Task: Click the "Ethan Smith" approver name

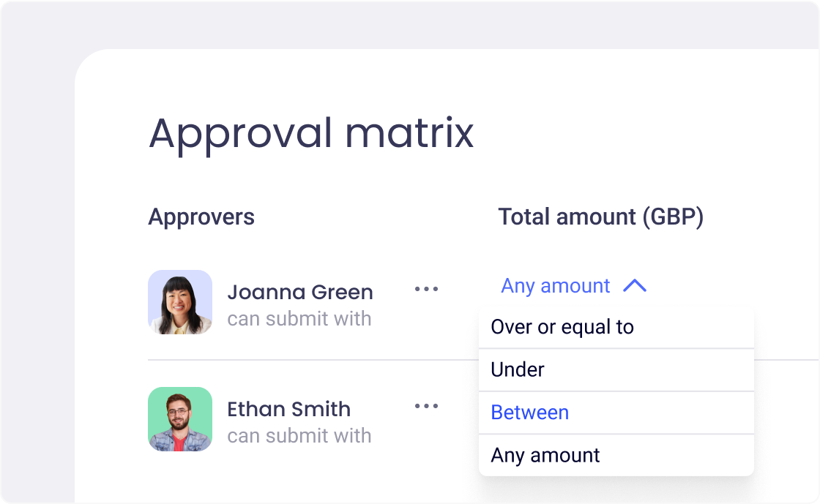Action: (289, 409)
